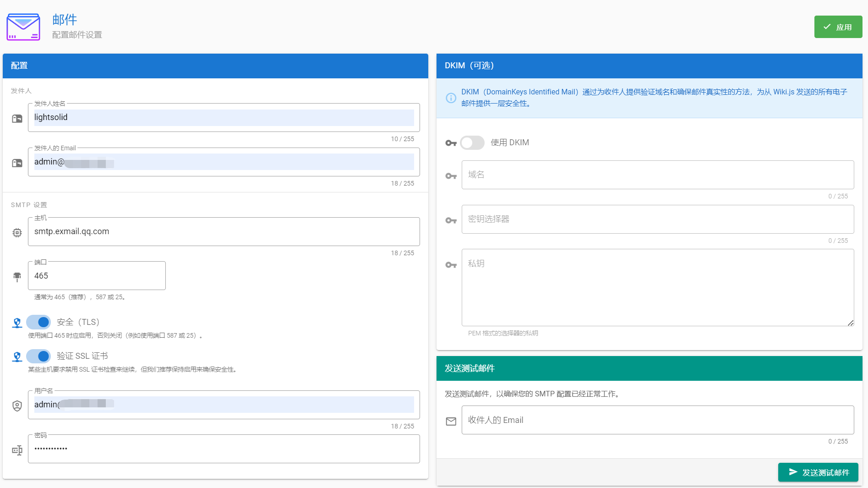Click the key icon beside 域名 field
The height and width of the screenshot is (488, 868).
451,176
